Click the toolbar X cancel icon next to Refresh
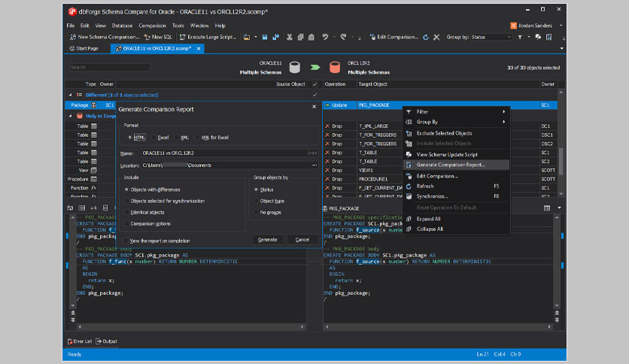Screen dimensions: 629x364 pos(436,37)
